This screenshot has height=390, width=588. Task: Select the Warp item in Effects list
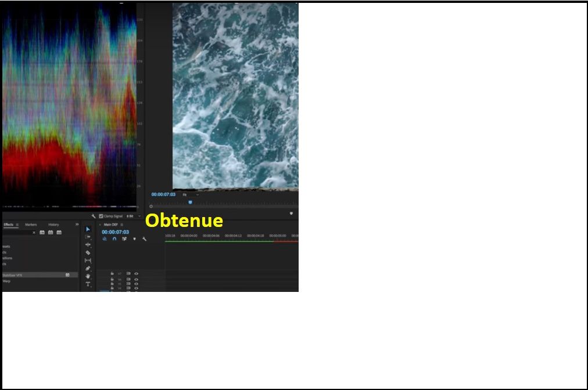(6, 281)
